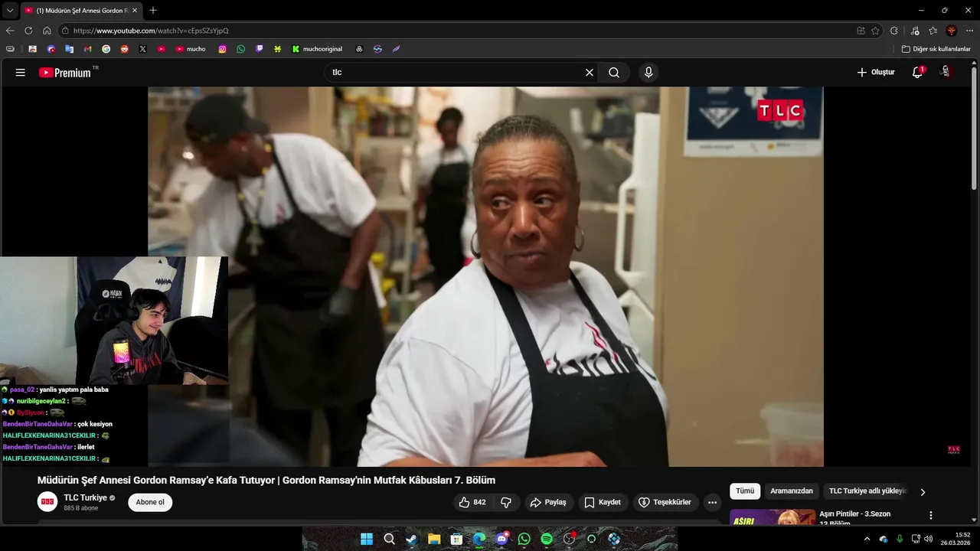Open the Oluştur create menu
The height and width of the screenshot is (551, 980).
point(876,73)
